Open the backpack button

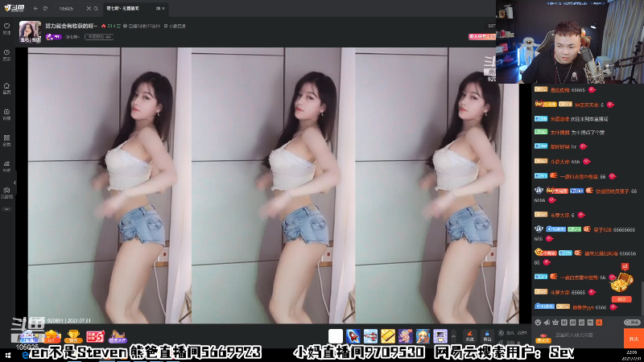(x=487, y=336)
